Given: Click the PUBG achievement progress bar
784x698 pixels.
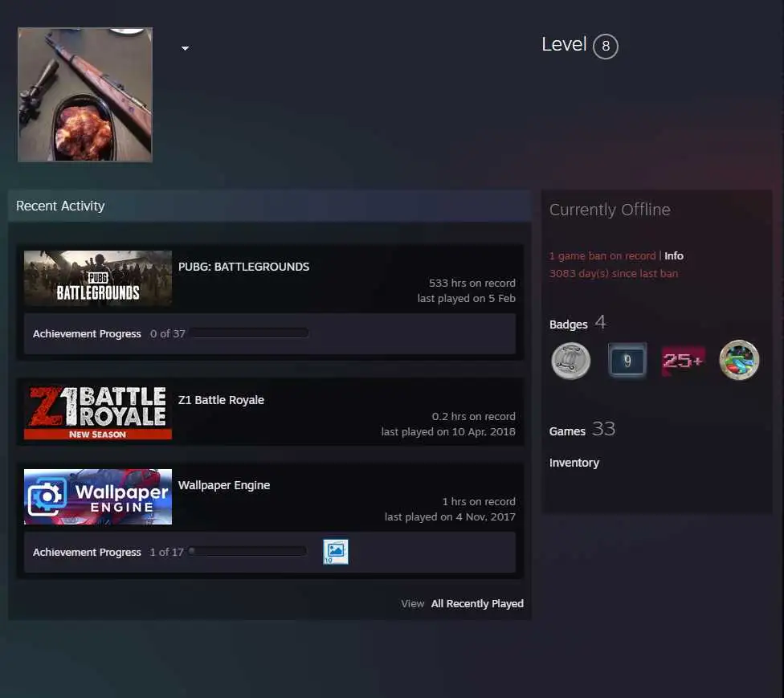Looking at the screenshot, I should [x=249, y=333].
